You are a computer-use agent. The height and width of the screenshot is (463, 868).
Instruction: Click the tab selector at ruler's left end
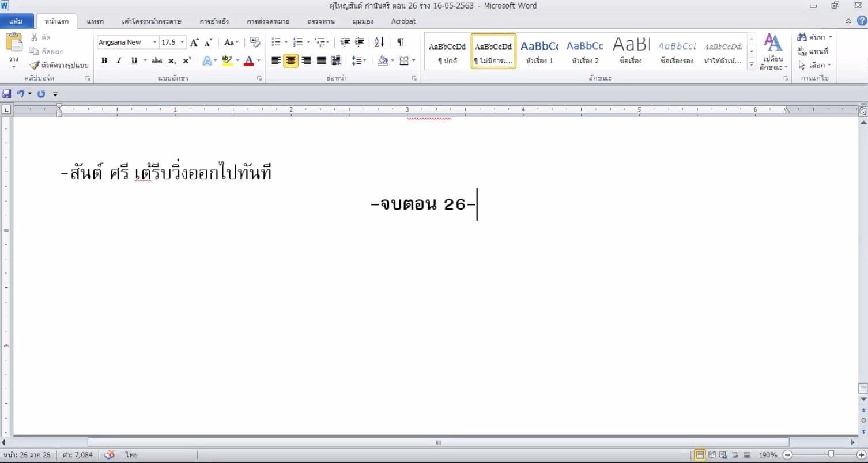point(6,109)
